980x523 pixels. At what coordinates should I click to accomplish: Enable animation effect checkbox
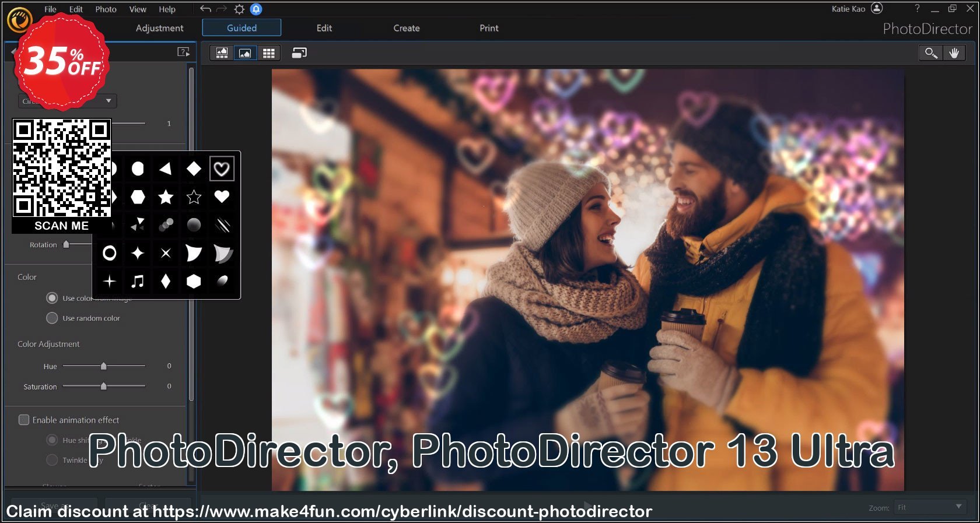click(x=24, y=420)
